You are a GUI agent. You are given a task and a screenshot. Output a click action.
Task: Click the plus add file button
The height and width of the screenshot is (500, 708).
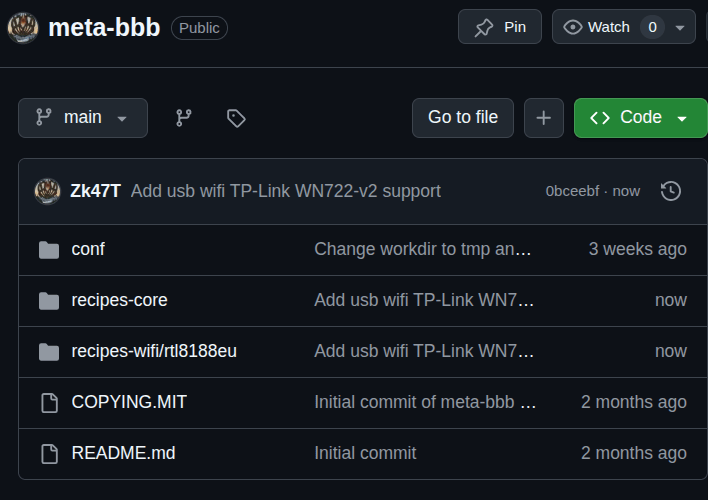(x=543, y=118)
